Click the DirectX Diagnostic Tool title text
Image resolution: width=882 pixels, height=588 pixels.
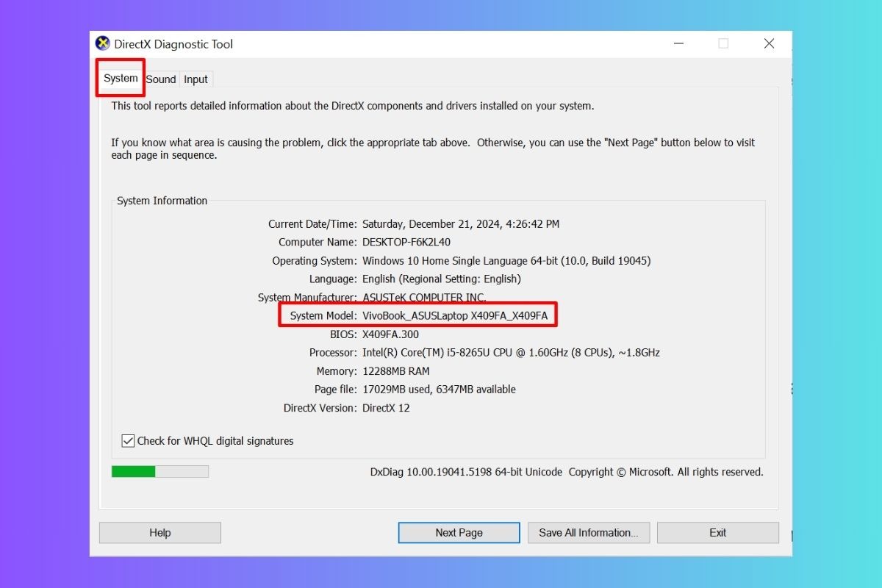coord(173,44)
